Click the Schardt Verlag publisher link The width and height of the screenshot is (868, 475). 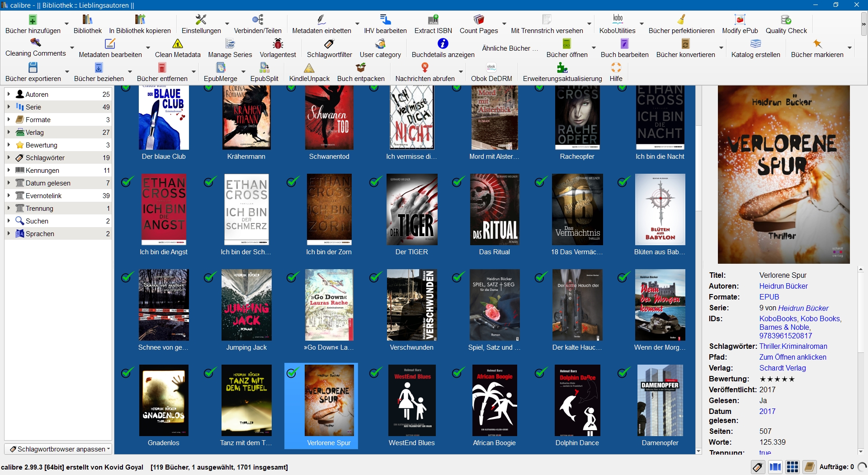pyautogui.click(x=782, y=368)
